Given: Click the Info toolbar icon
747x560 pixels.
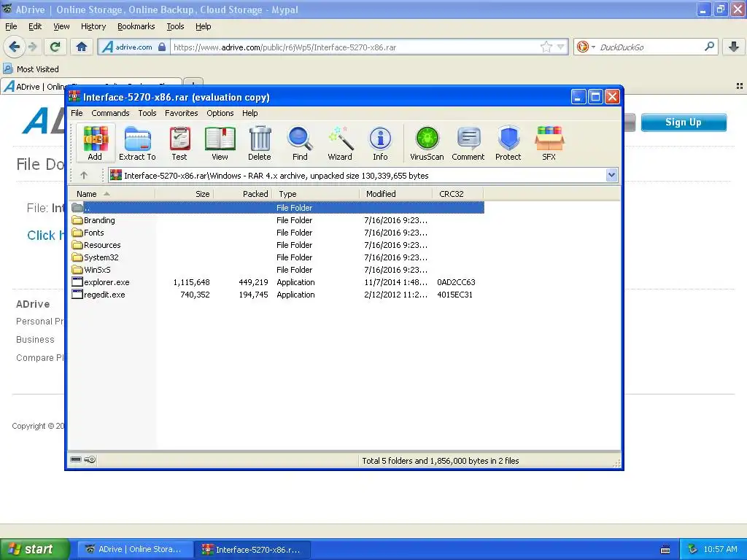Looking at the screenshot, I should click(380, 143).
